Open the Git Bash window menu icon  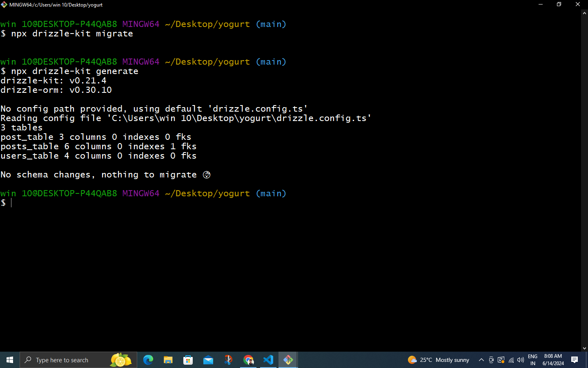tap(4, 4)
